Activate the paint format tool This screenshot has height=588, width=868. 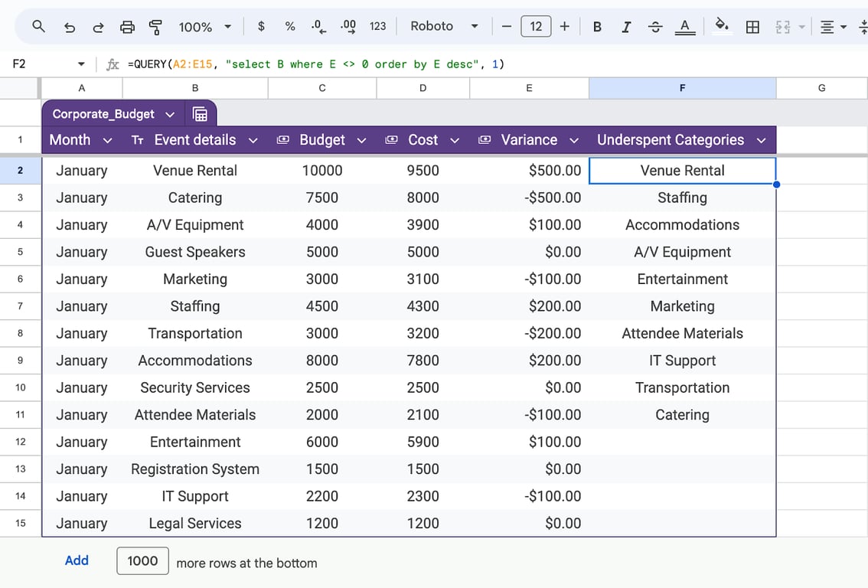155,27
